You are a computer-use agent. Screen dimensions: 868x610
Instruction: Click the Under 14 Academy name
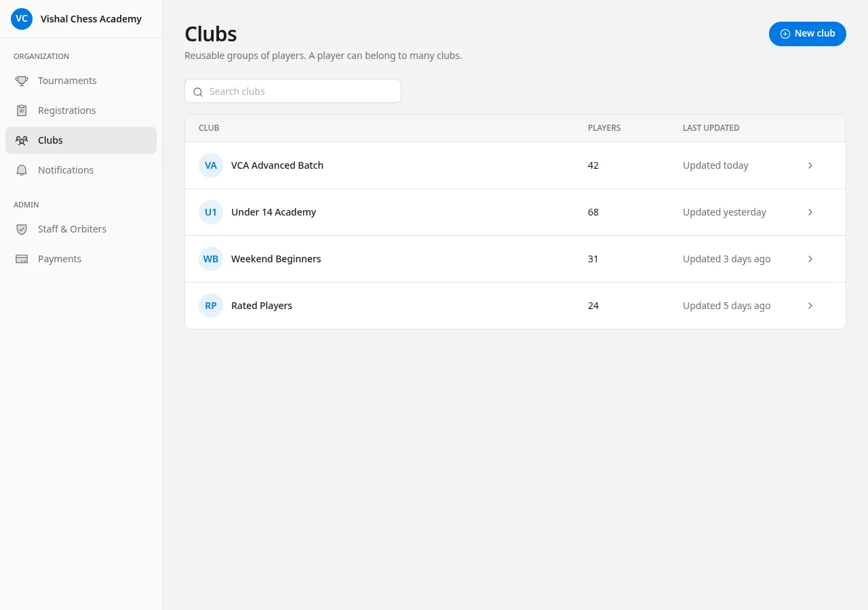[x=273, y=212]
